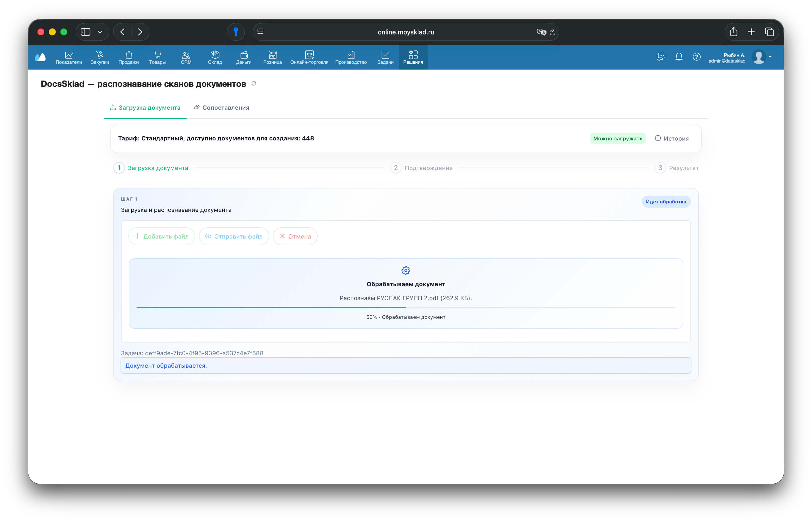Click the ШАГ 1 label
812x521 pixels.
coord(129,199)
